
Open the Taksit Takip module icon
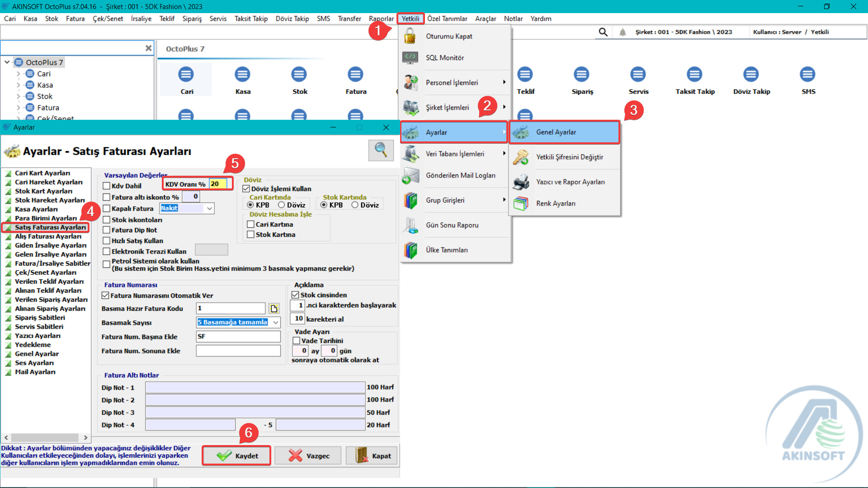click(694, 75)
